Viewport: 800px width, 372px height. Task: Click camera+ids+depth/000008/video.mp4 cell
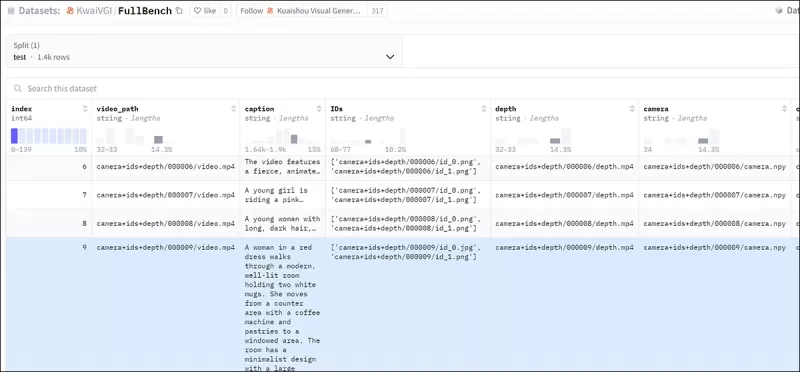pos(165,224)
